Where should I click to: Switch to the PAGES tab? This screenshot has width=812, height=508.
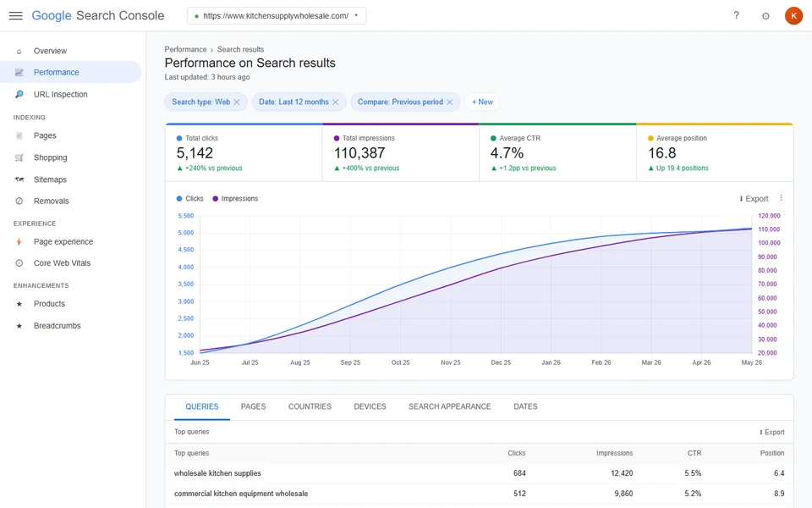[253, 407]
